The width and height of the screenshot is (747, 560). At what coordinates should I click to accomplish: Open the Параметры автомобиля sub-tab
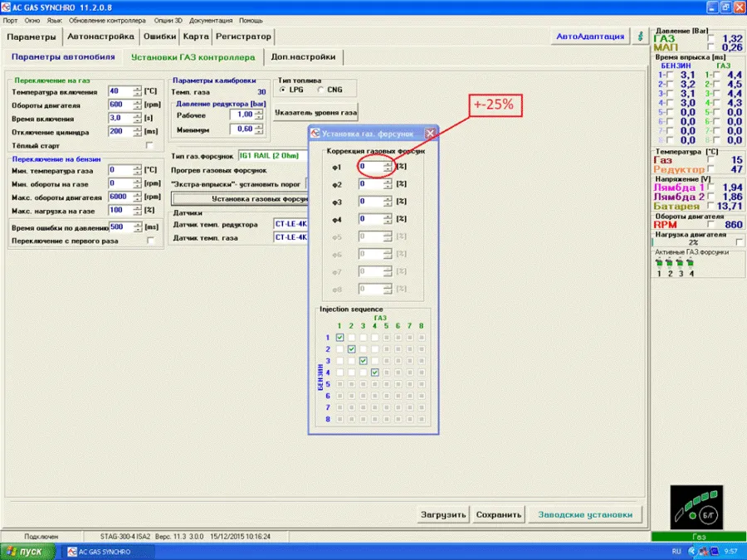pyautogui.click(x=63, y=57)
